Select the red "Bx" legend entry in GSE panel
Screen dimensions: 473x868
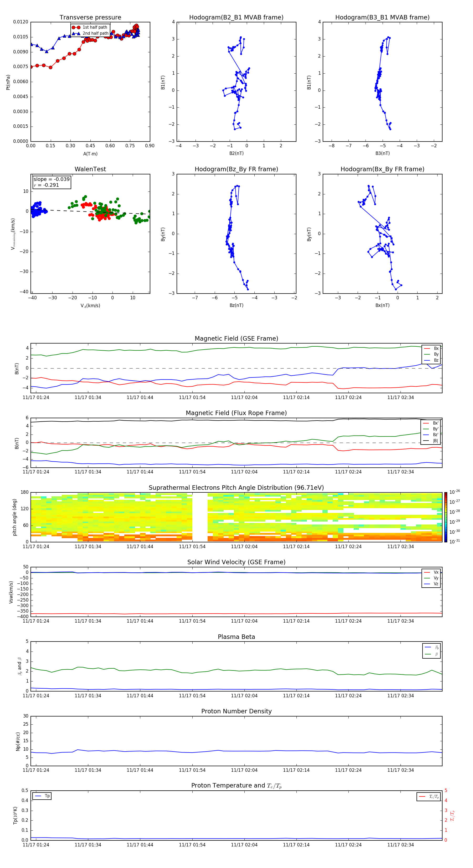(431, 349)
